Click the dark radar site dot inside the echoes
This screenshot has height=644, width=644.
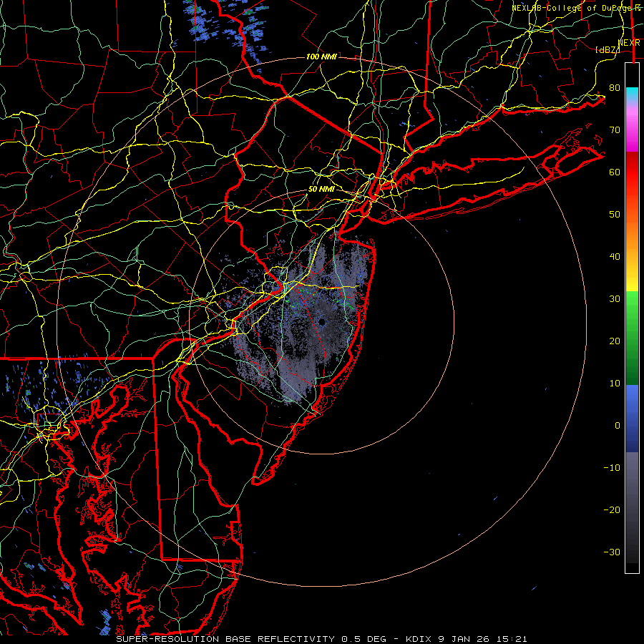(321, 323)
